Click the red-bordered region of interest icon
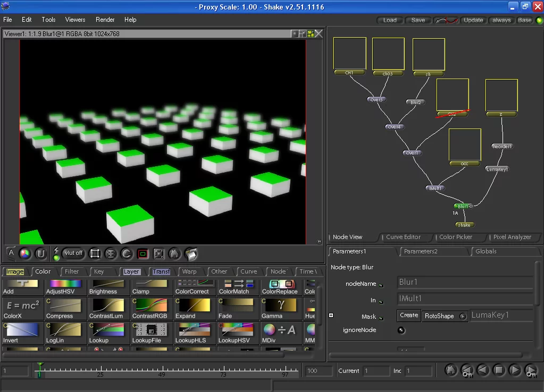 [x=143, y=253]
